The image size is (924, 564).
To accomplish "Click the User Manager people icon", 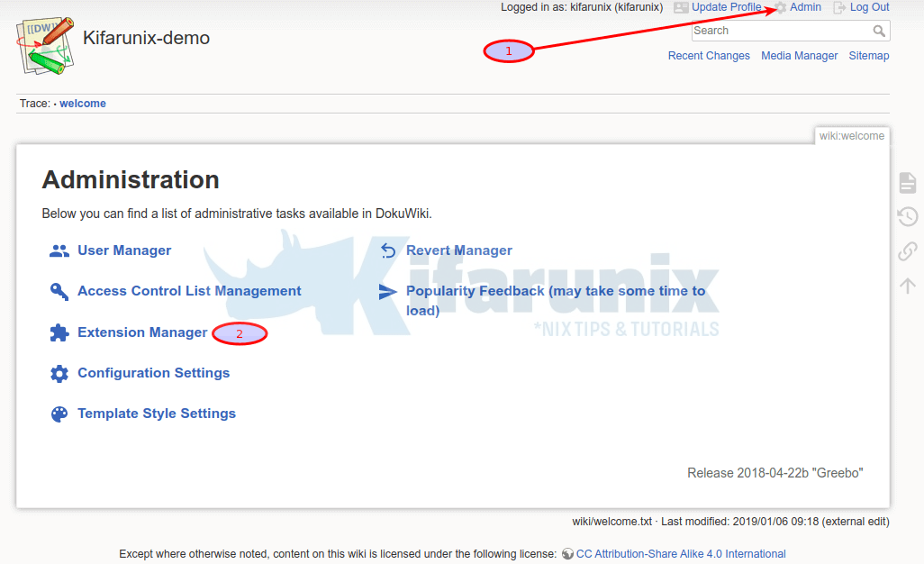I will click(x=59, y=251).
